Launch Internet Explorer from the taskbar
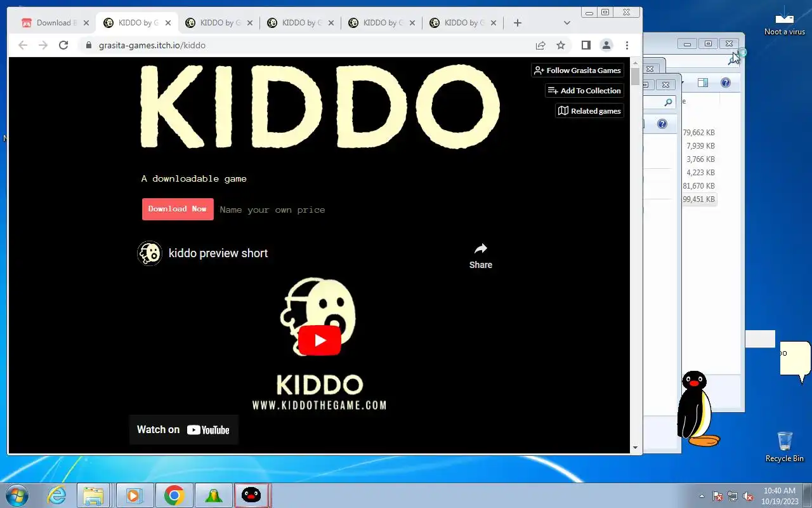 tap(57, 495)
